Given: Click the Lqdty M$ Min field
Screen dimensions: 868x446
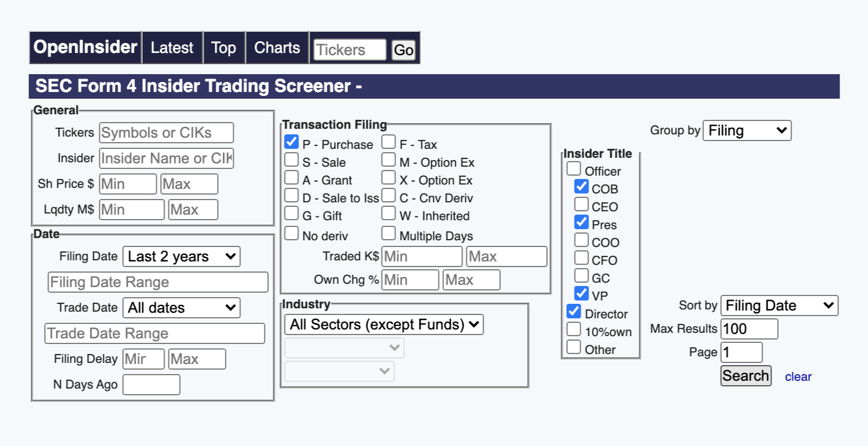Looking at the screenshot, I should click(132, 210).
